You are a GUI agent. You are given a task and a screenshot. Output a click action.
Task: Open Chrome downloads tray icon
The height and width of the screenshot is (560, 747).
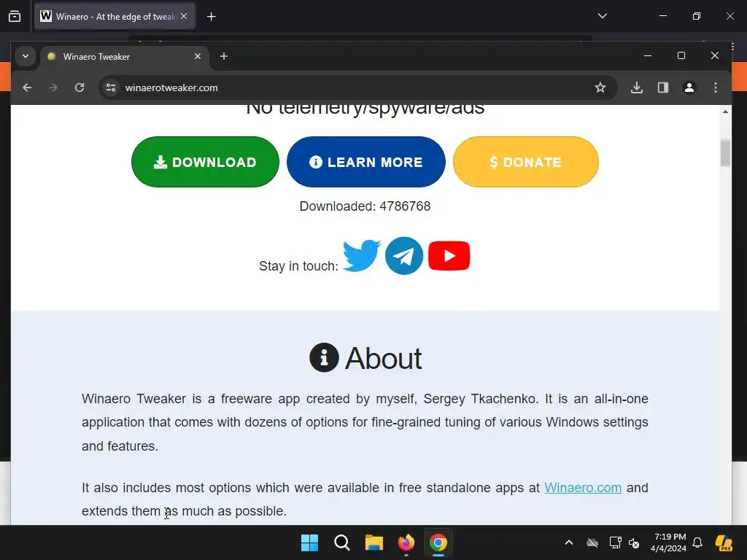[637, 87]
